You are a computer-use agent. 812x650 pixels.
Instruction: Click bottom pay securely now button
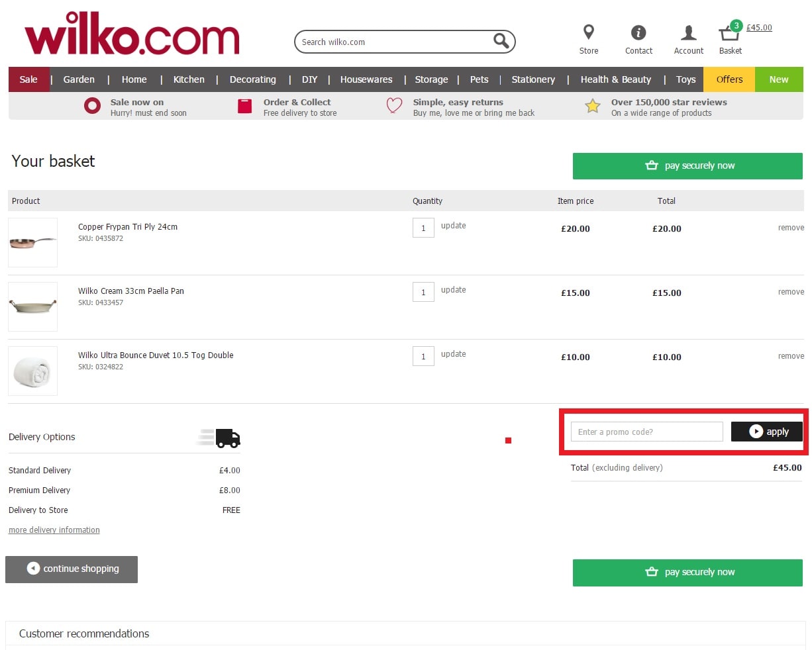[x=687, y=573]
